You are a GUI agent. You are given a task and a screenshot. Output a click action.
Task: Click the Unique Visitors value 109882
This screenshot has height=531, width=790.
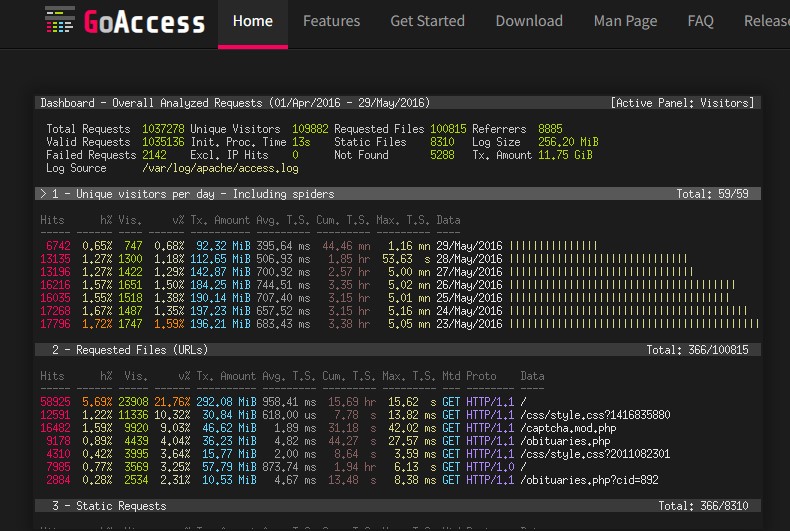[310, 129]
